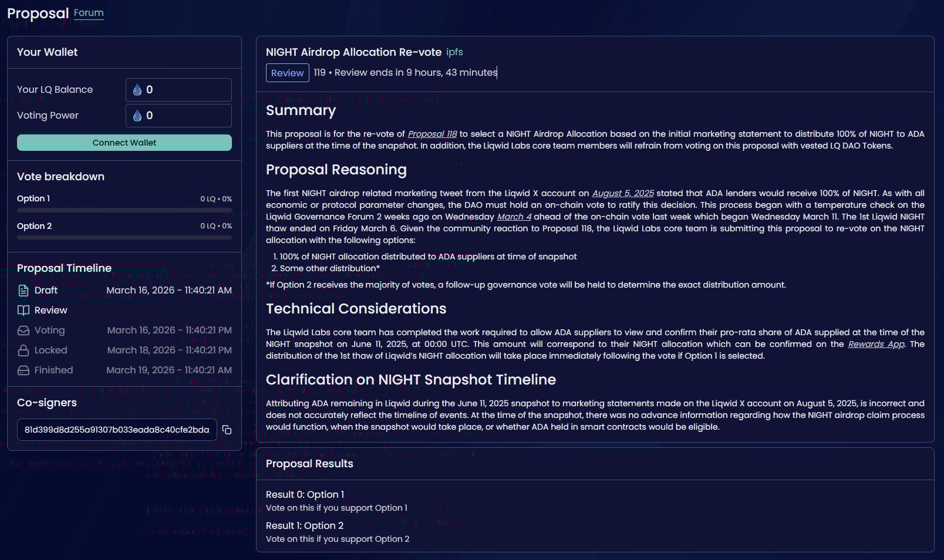Click 'March 16, 2026 - 11:40:21 PM' voting date

[x=169, y=330]
